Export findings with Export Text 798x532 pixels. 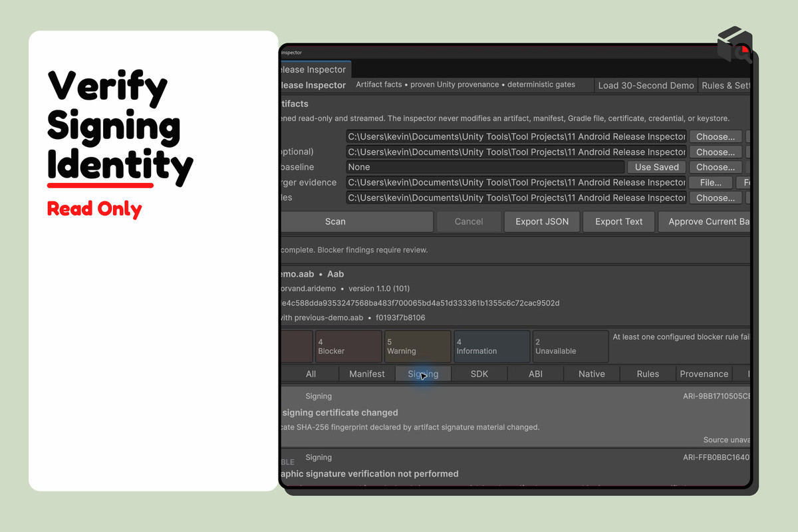point(618,221)
